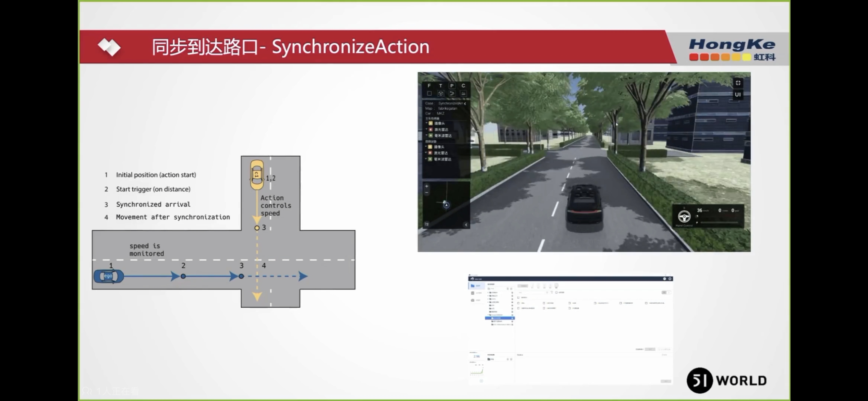Zoom out the minimap with minus button

427,193
